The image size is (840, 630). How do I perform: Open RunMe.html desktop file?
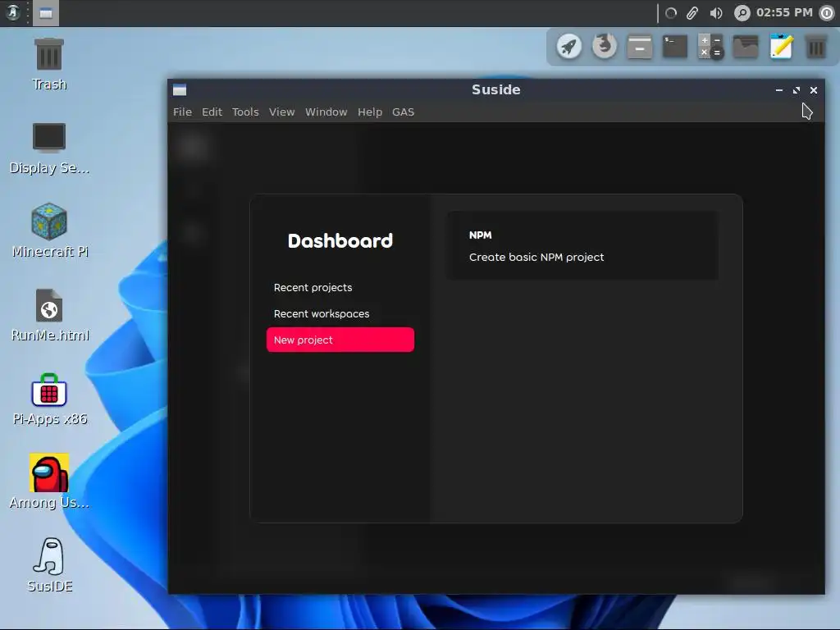[x=49, y=315]
